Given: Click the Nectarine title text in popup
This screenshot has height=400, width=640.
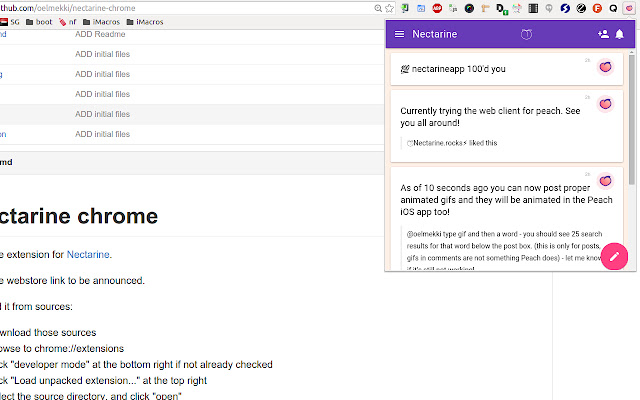Looking at the screenshot, I should click(x=434, y=34).
